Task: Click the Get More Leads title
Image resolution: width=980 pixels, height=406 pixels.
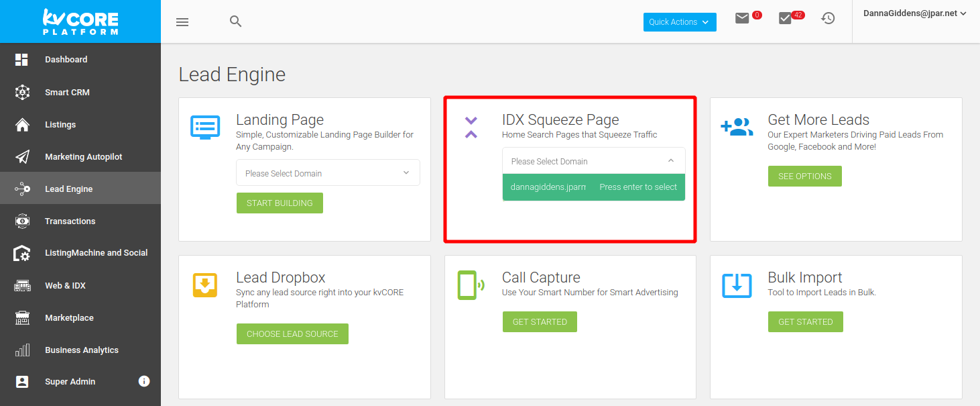Action: 818,120
